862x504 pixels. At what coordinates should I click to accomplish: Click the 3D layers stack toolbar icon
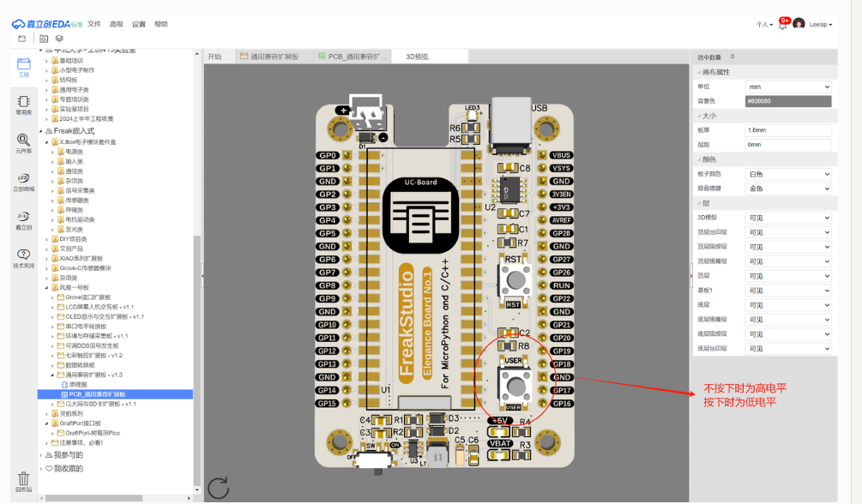[59, 39]
